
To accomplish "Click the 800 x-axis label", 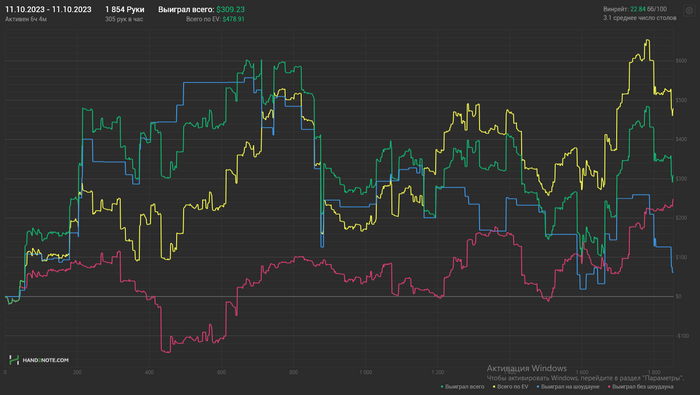I will 293,372.
